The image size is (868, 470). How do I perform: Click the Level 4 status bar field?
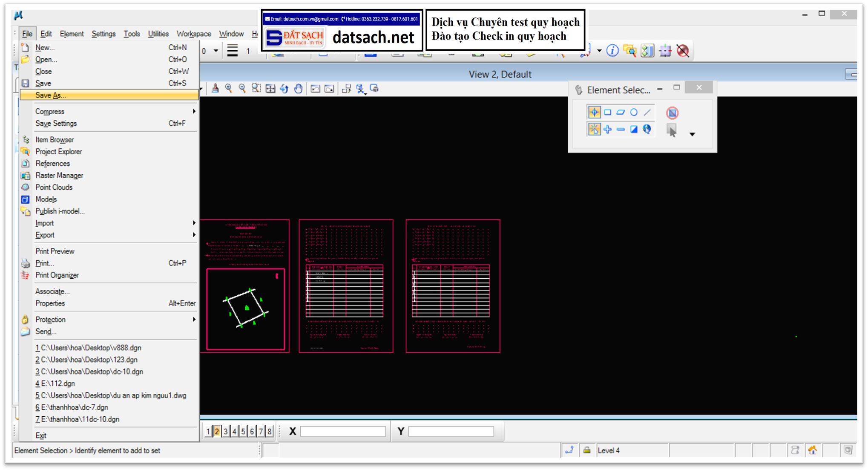click(x=631, y=450)
